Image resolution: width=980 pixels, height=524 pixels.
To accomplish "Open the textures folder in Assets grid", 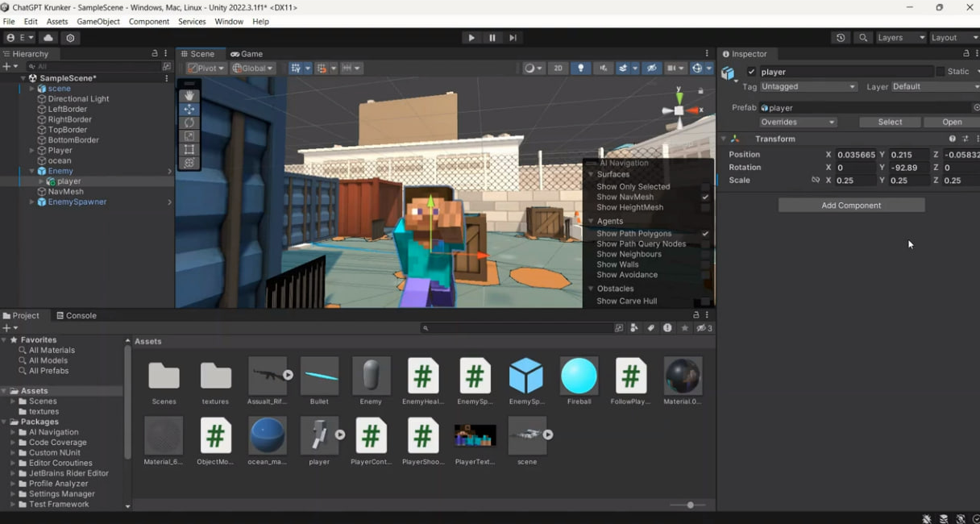I will click(216, 376).
